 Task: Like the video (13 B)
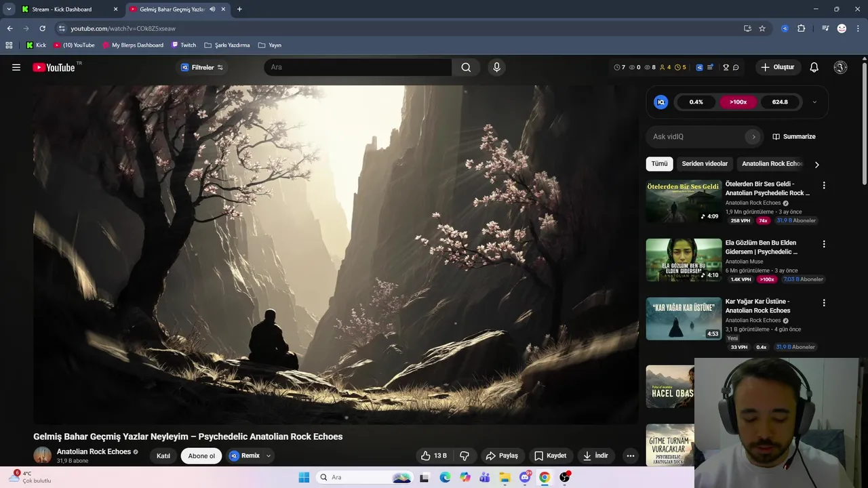point(434,455)
